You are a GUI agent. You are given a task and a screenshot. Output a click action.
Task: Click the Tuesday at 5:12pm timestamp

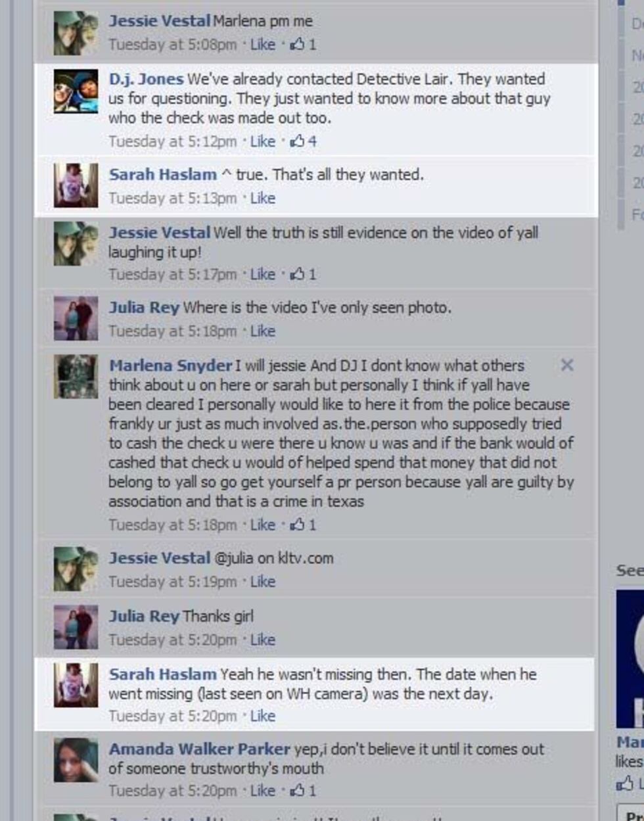[x=172, y=141]
